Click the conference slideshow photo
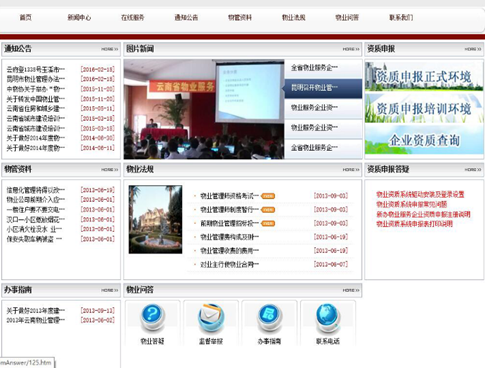Image resolution: width=485 pixels, height=368 pixels. (204, 109)
